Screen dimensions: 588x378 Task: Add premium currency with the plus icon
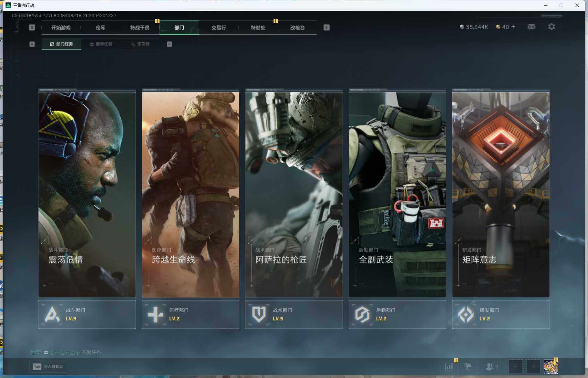pos(513,27)
